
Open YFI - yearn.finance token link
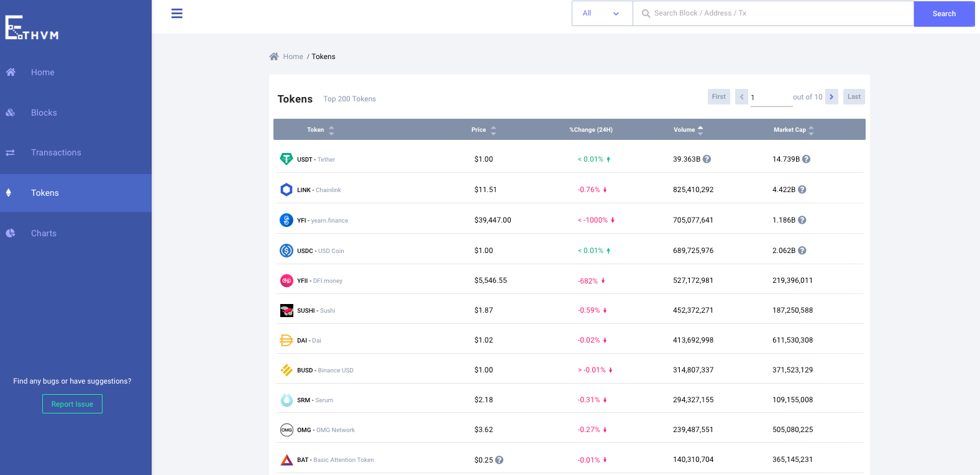coord(323,221)
